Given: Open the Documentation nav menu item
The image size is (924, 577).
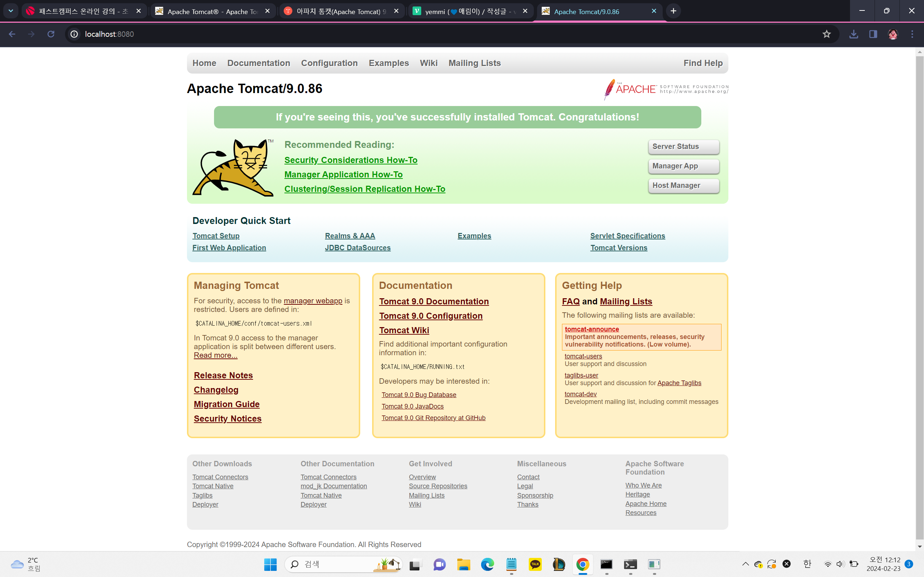Looking at the screenshot, I should point(258,63).
